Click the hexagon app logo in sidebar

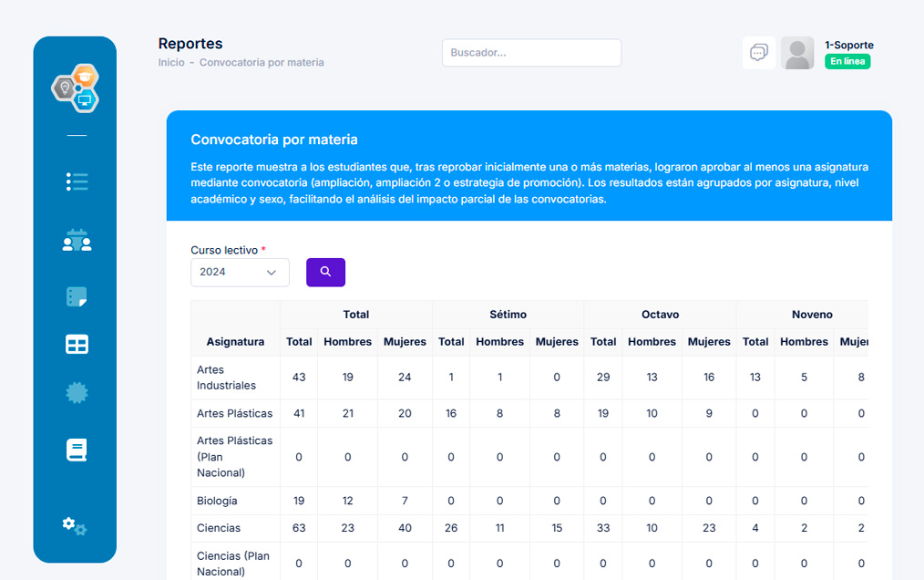point(76,88)
